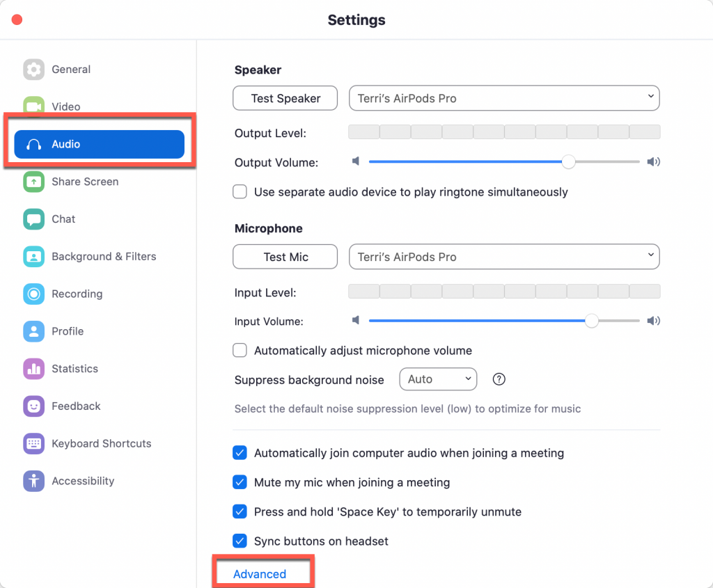This screenshot has height=588, width=713.
Task: Open Share Screen settings icon
Action: (33, 182)
